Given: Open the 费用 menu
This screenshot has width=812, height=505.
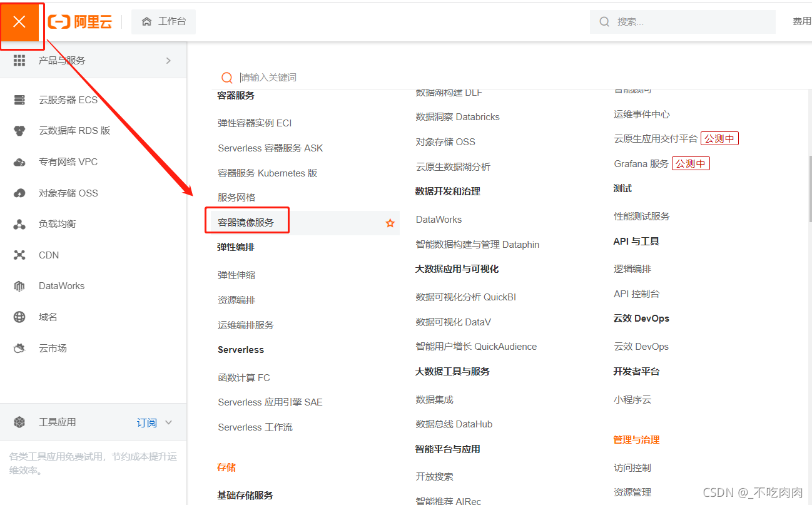Looking at the screenshot, I should [801, 22].
